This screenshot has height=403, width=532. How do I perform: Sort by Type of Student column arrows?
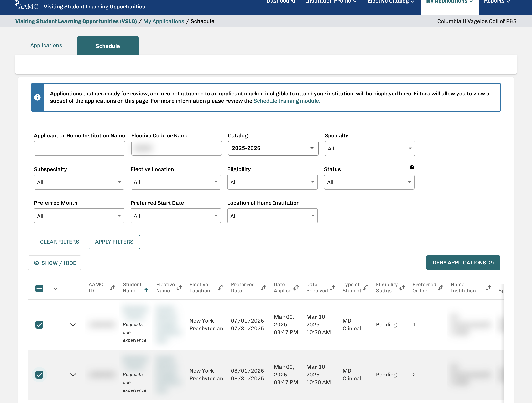point(366,288)
